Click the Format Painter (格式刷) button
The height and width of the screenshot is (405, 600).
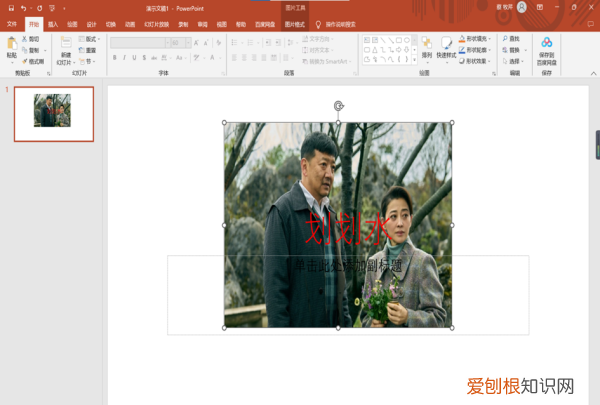coord(33,61)
